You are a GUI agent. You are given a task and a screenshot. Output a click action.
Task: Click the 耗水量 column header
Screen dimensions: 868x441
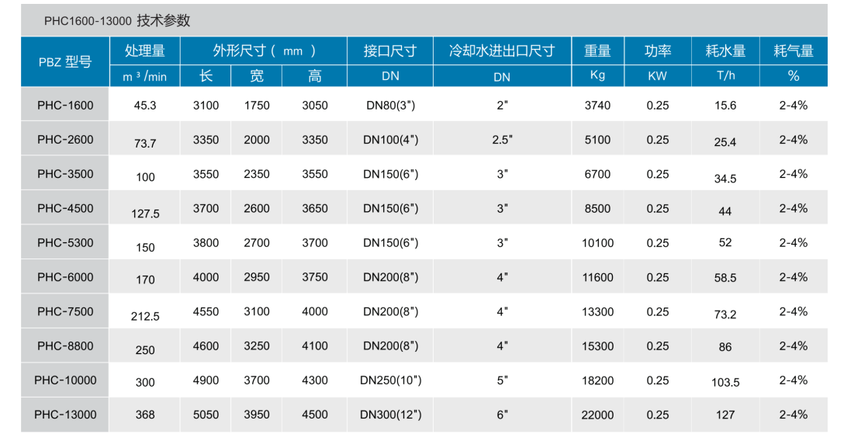[x=725, y=50]
